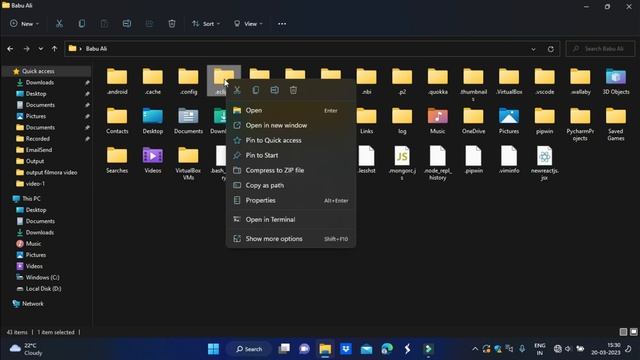Choose Properties in context menu
This screenshot has height=360, width=640.
pos(291,200)
